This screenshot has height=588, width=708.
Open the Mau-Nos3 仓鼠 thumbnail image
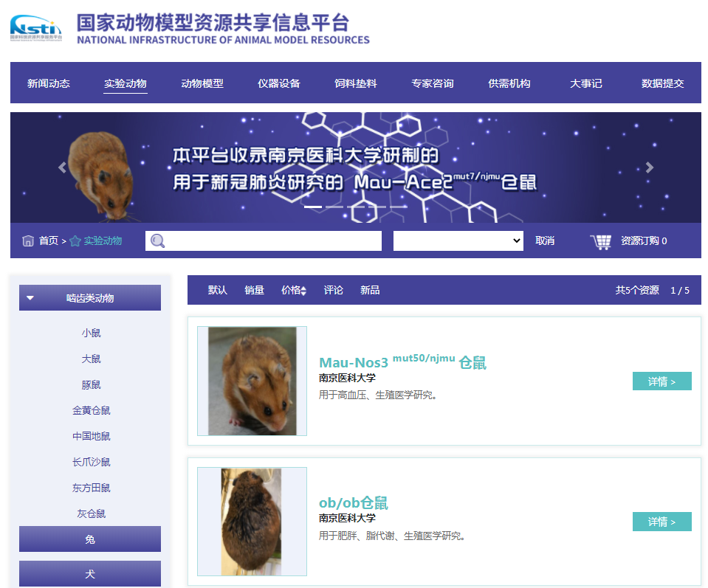coord(252,381)
